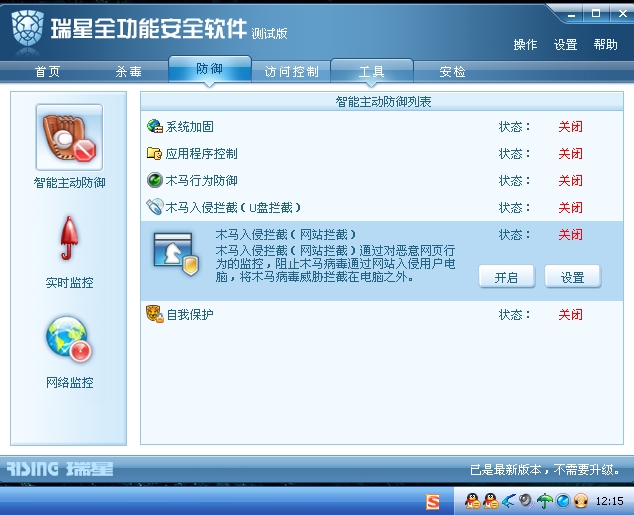Viewport: 634px width, 515px height.
Task: Select the 系统加固 row label
Action: [x=189, y=127]
